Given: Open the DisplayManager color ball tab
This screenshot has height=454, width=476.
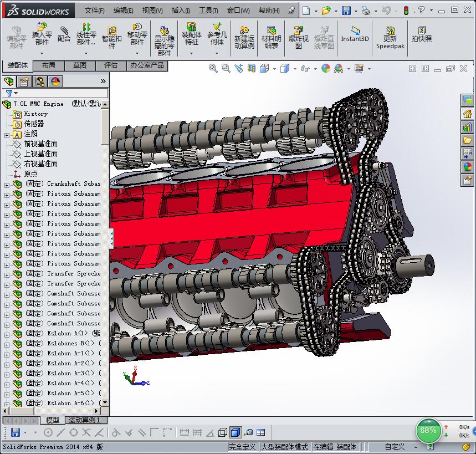Looking at the screenshot, I should coord(55,81).
